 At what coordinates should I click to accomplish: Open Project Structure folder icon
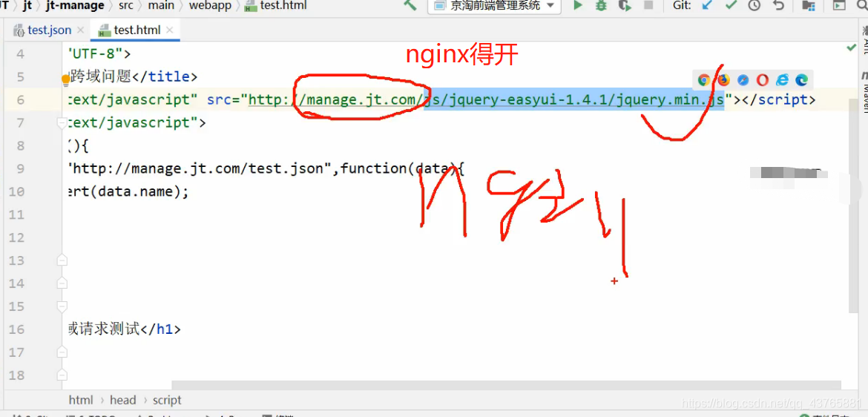tap(808, 5)
